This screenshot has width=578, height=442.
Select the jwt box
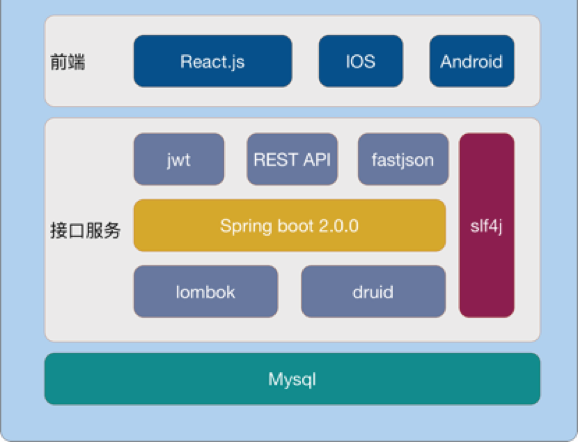pyautogui.click(x=179, y=159)
